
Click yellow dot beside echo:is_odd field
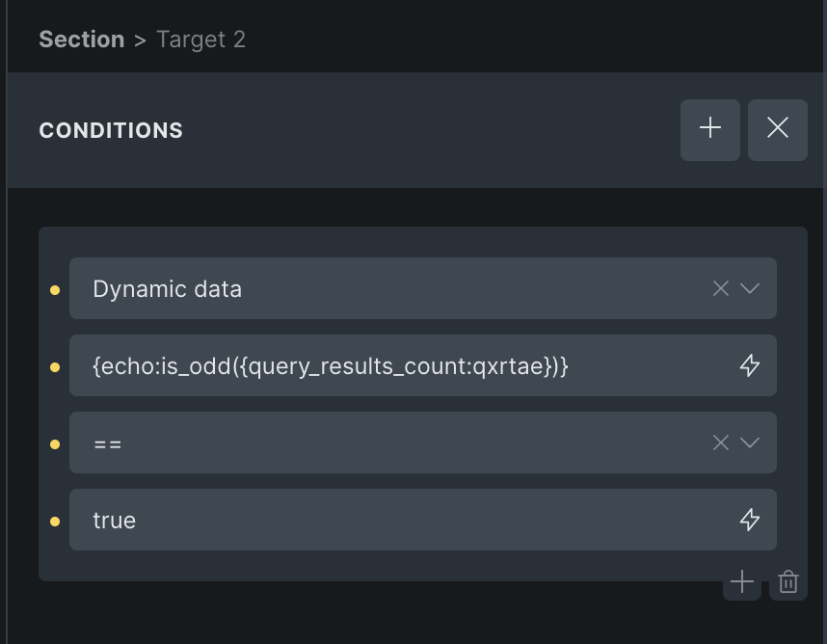pos(55,366)
